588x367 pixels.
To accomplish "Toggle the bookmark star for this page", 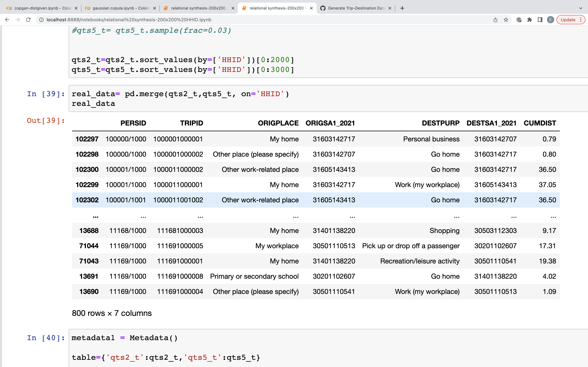I will 506,20.
